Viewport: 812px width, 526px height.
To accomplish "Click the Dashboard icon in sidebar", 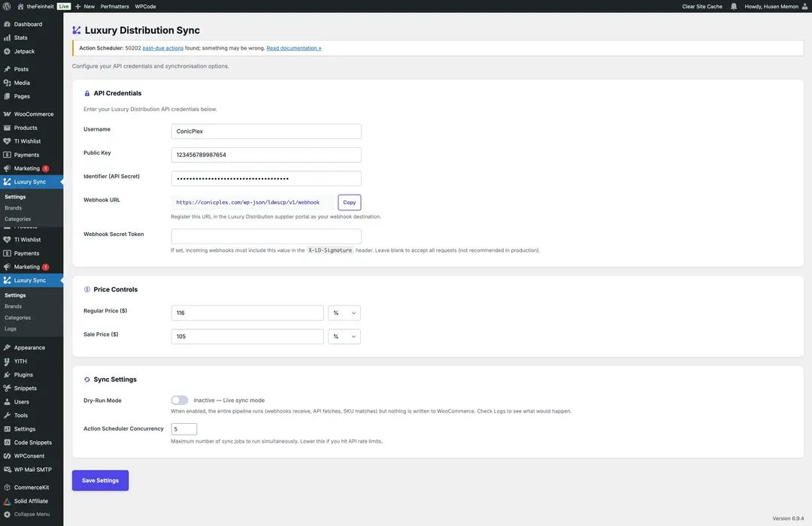I will pyautogui.click(x=7, y=24).
